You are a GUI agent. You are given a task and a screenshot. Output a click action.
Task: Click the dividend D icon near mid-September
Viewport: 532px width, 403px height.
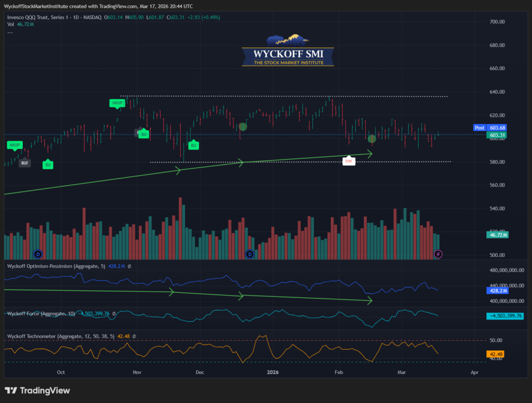point(37,254)
